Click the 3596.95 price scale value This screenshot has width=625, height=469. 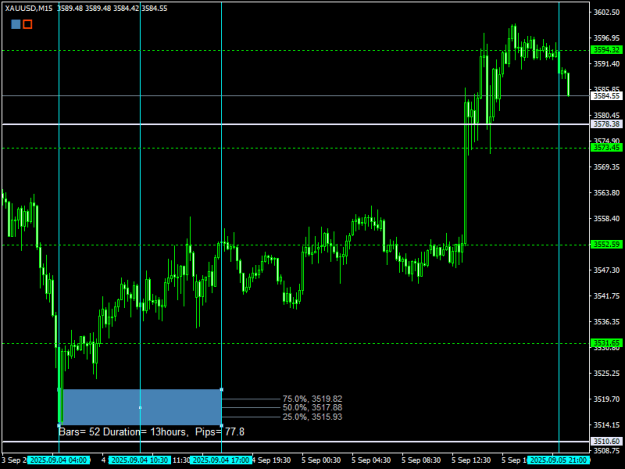coord(607,38)
